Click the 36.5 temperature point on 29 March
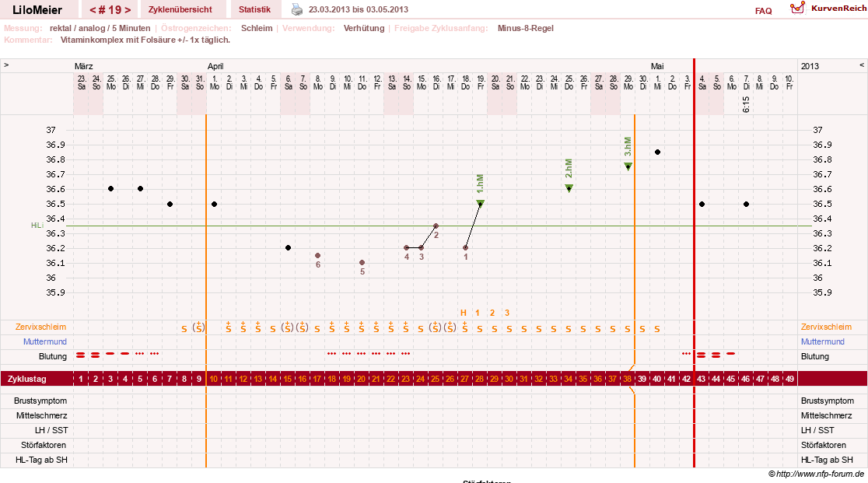Viewport: 868px width, 483px height. (170, 204)
